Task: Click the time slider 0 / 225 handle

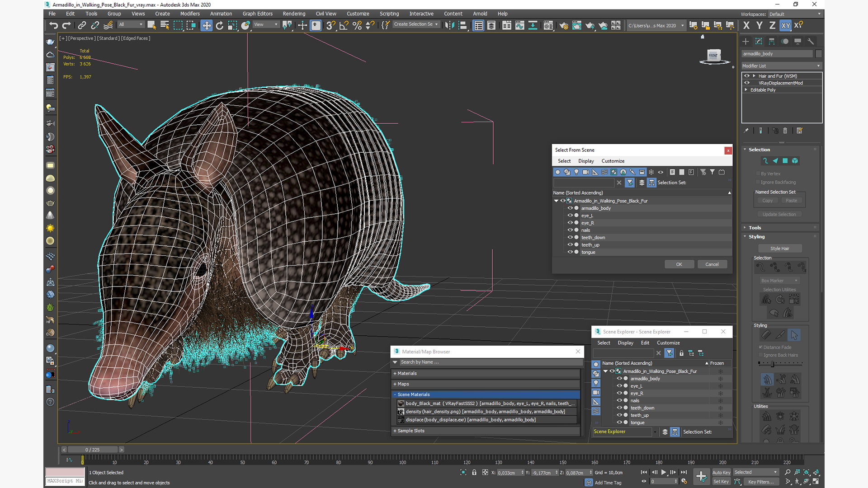Action: click(93, 450)
